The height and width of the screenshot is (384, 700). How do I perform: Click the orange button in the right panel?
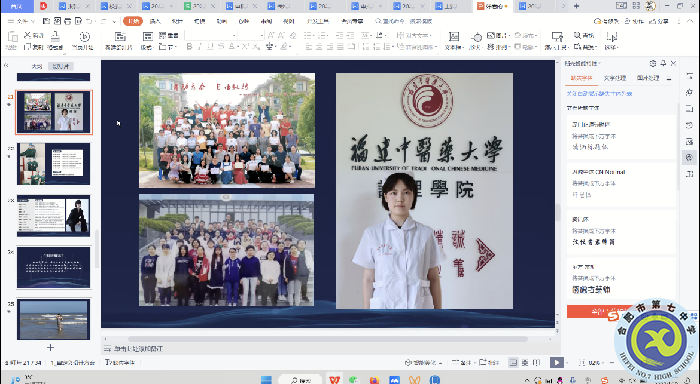coord(600,311)
